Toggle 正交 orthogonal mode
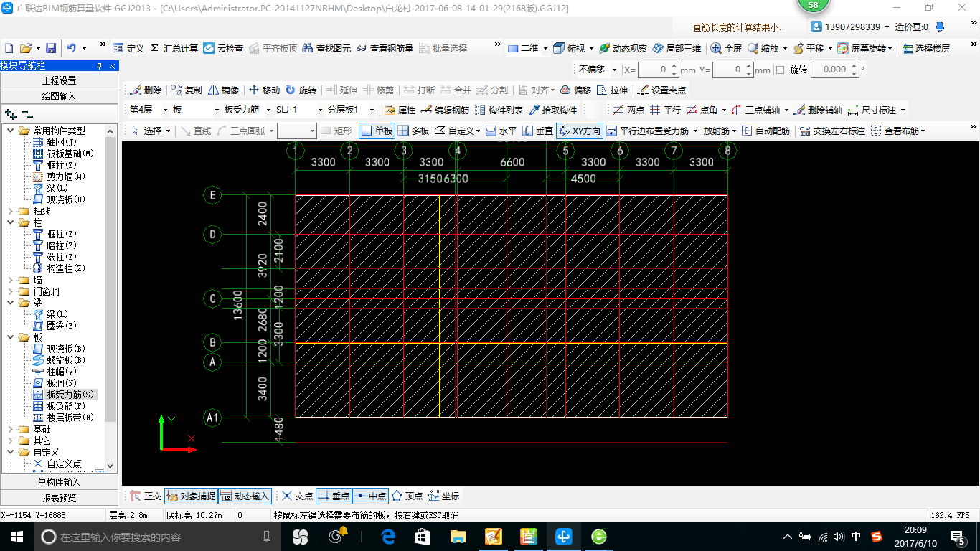Screen dimensions: 980x551 146,496
